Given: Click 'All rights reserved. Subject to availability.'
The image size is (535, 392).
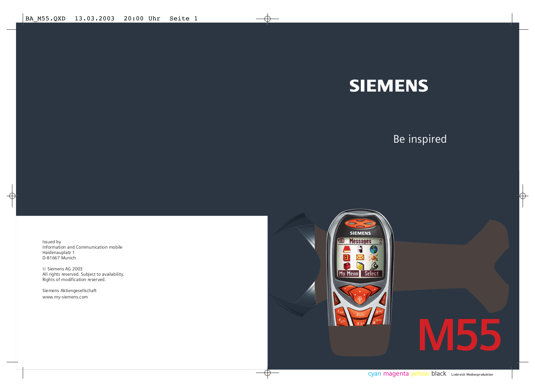Looking at the screenshot, I should point(83,274).
